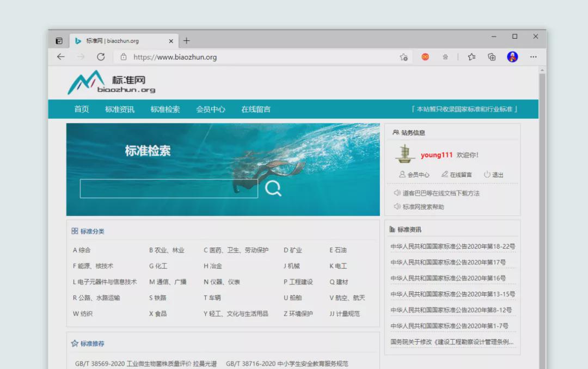Click inside the 标准检索 search box
588x369 pixels.
pyautogui.click(x=169, y=188)
